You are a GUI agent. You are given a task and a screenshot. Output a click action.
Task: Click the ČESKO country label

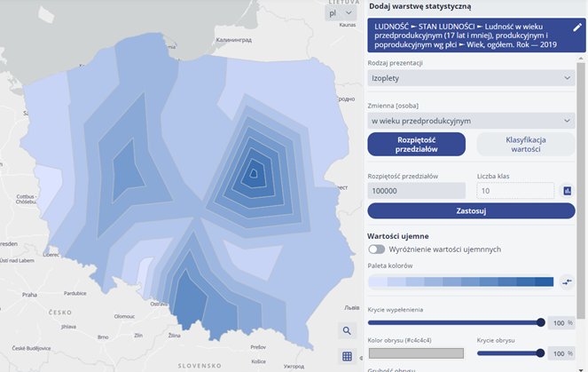pyautogui.click(x=60, y=313)
